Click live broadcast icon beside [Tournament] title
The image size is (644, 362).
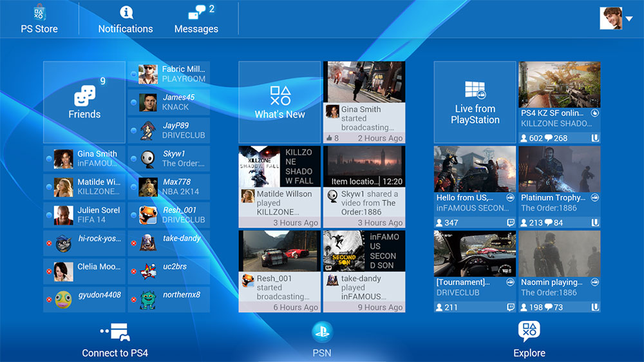coord(510,282)
